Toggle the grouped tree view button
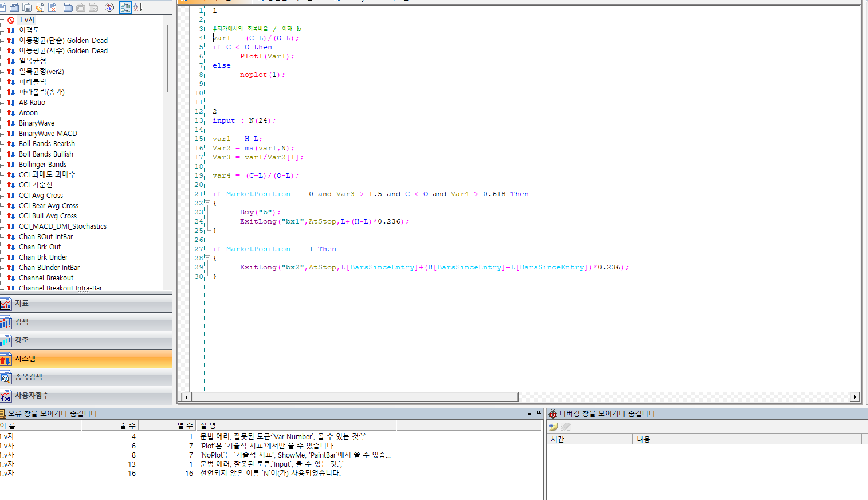The height and width of the screenshot is (500, 868). pyautogui.click(x=125, y=7)
